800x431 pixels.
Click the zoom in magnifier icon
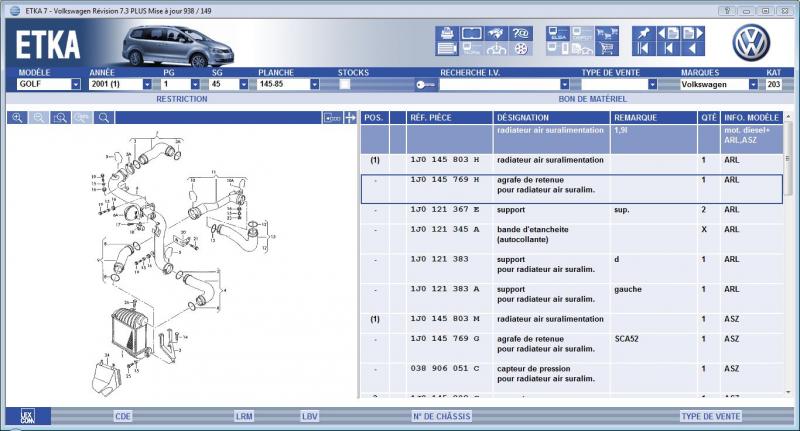click(x=17, y=118)
